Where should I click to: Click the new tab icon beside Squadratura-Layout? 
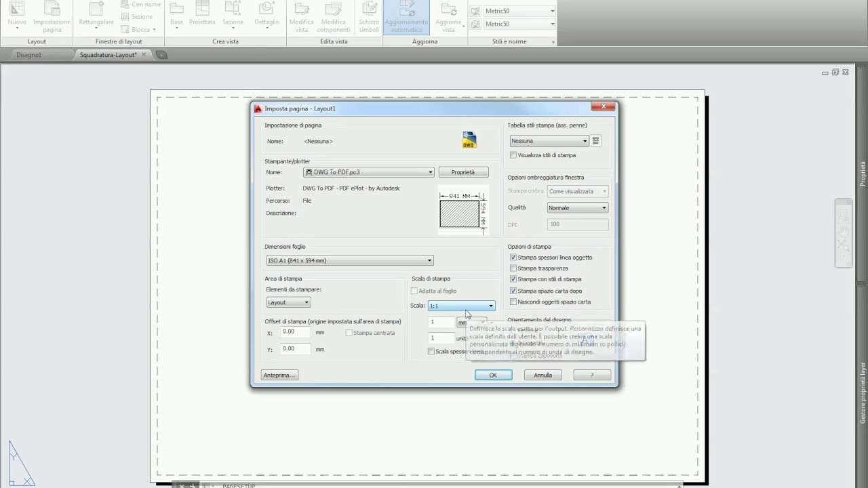pyautogui.click(x=161, y=55)
